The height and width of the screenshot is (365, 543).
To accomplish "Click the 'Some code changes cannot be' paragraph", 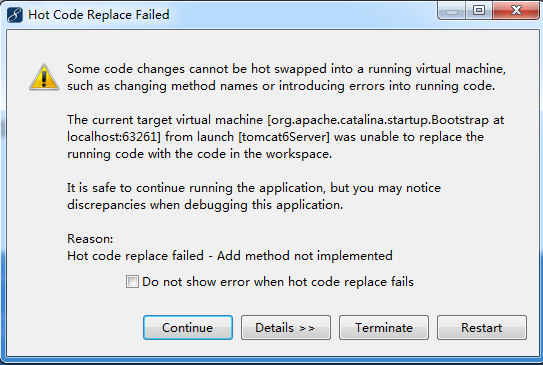I will tap(286, 77).
